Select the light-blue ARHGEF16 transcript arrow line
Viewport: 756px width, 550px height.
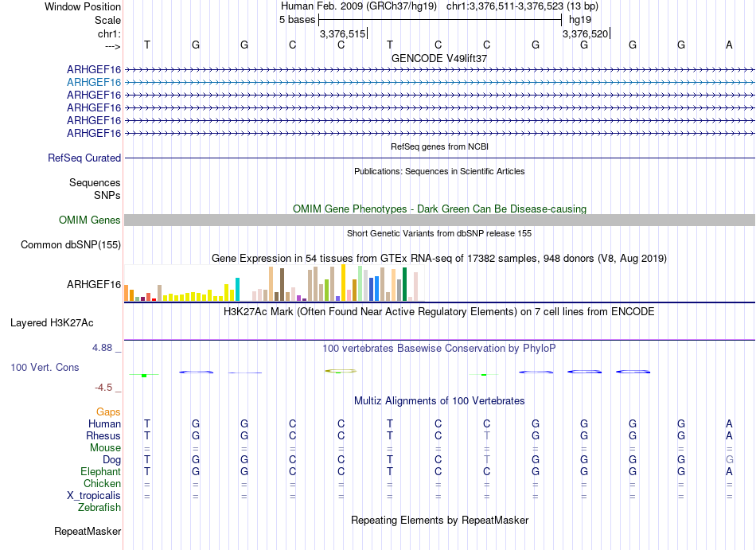[x=439, y=83]
